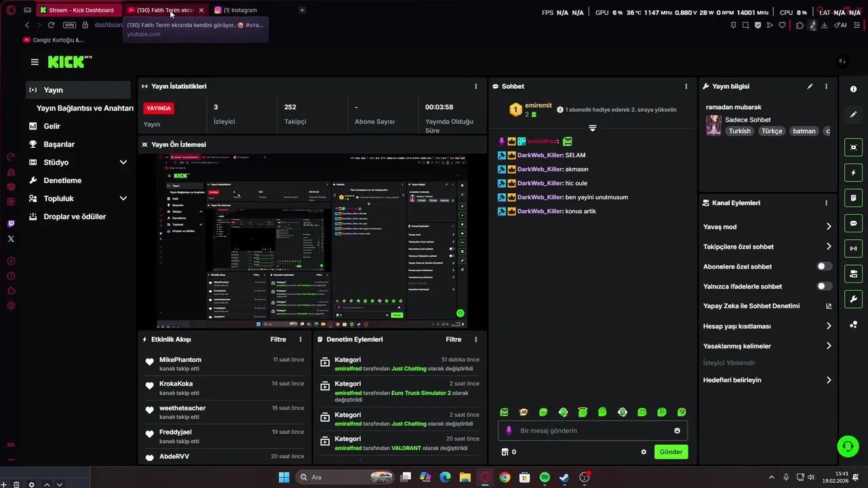Open Filtre dropdown in Denetim Eylemleri

tap(454, 340)
